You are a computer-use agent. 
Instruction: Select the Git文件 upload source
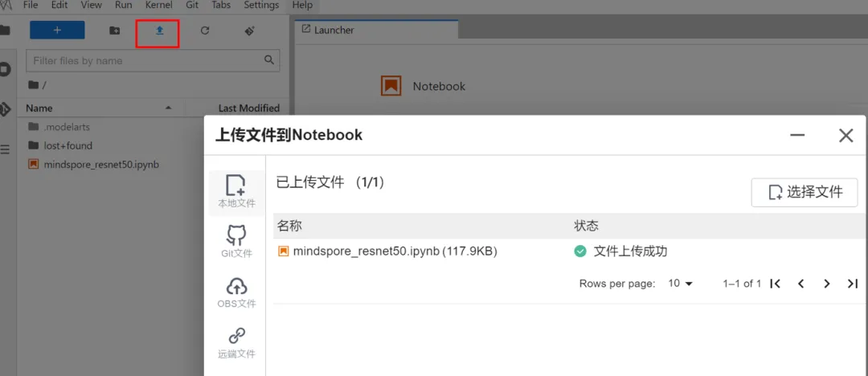(236, 241)
